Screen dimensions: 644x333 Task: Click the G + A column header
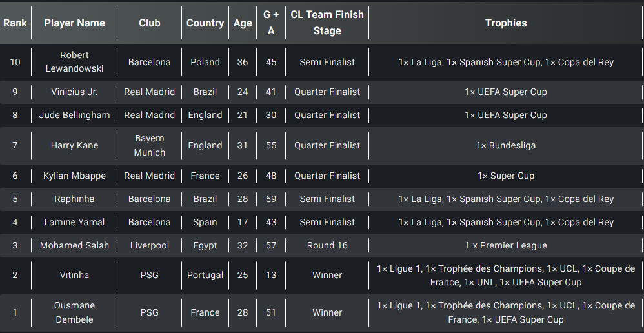pyautogui.click(x=271, y=23)
